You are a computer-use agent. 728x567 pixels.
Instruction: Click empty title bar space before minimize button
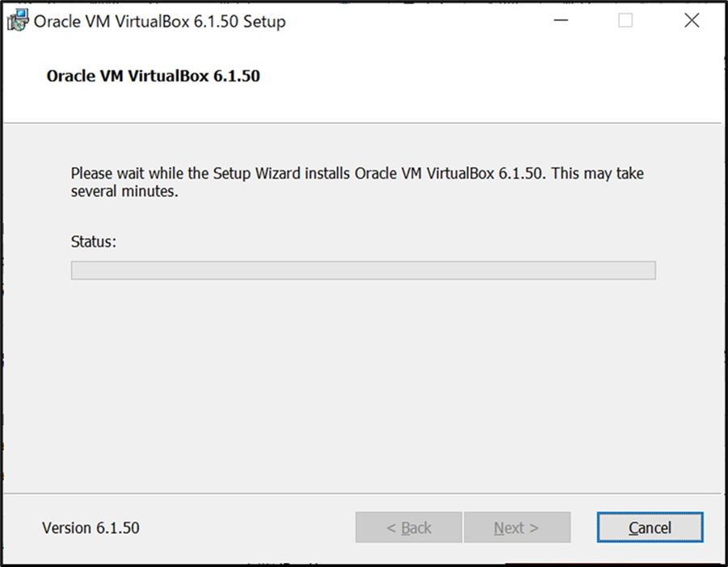click(413, 20)
